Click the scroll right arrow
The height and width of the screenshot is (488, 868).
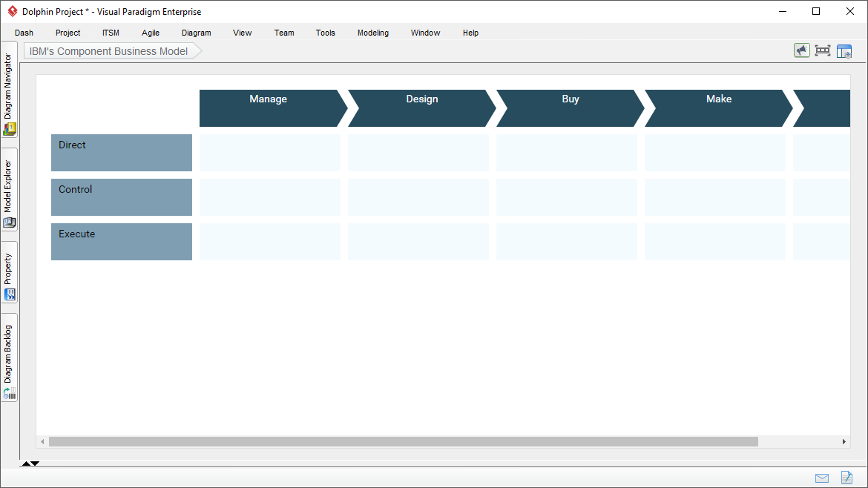pyautogui.click(x=844, y=441)
